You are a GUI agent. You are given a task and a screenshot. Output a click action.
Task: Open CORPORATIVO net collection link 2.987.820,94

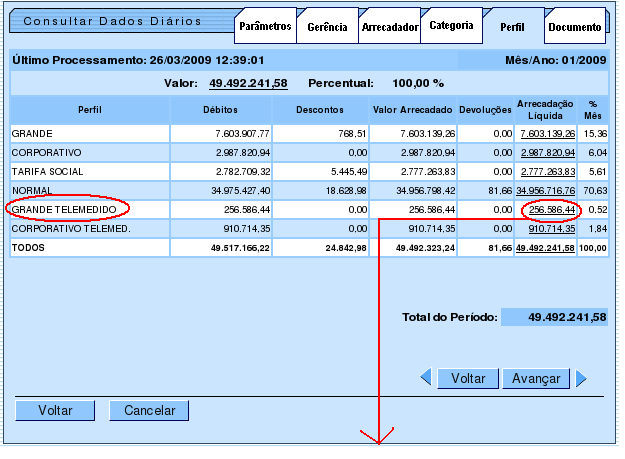coord(547,152)
